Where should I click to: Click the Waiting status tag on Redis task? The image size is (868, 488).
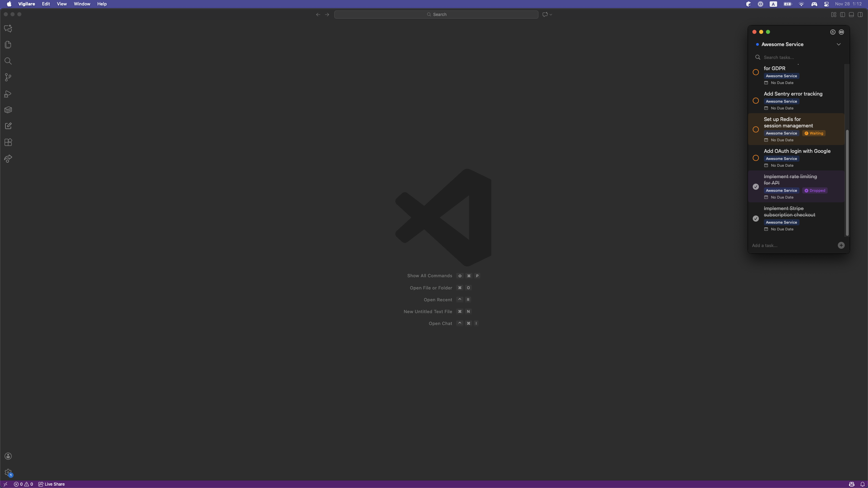pos(814,133)
